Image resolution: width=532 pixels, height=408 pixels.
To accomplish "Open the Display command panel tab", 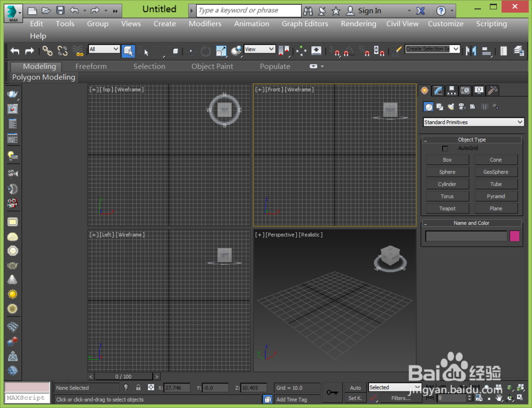I will pos(479,90).
